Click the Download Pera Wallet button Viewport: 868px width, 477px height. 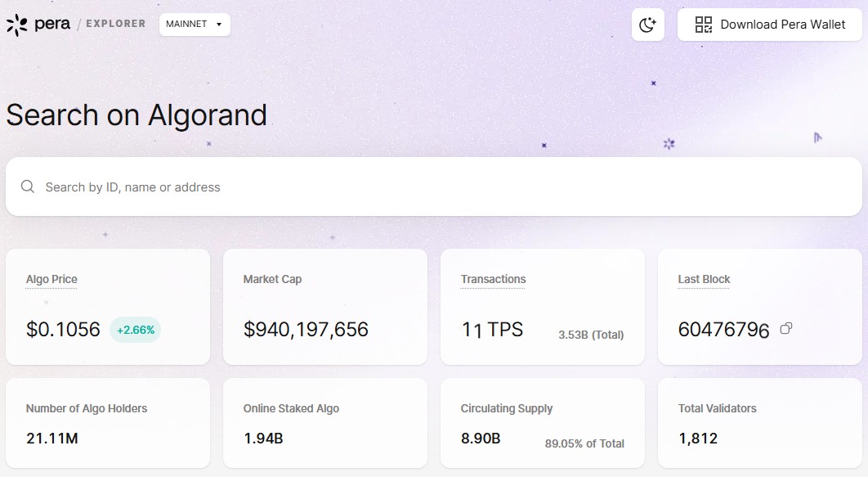(x=769, y=25)
